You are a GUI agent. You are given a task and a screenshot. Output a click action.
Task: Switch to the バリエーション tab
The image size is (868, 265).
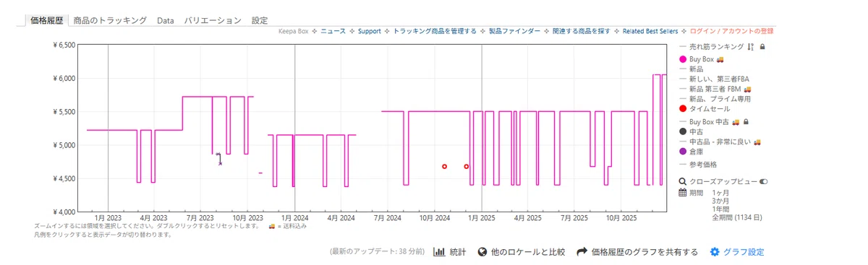coord(213,21)
